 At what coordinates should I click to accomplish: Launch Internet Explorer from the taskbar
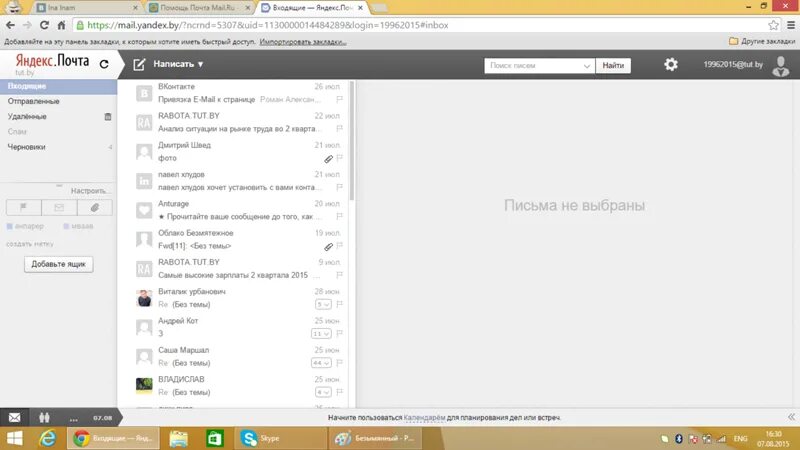(47, 438)
